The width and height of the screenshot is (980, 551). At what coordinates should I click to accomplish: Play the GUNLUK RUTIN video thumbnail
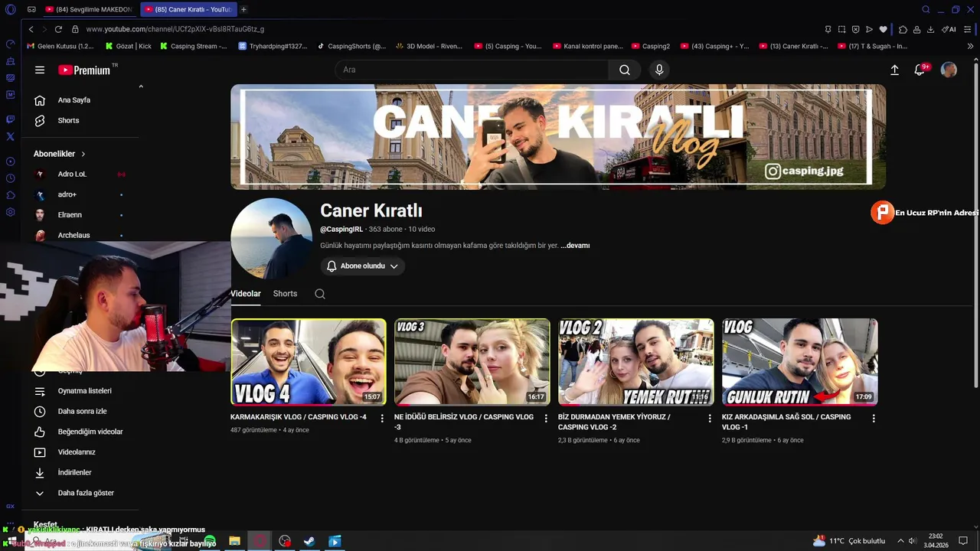800,362
